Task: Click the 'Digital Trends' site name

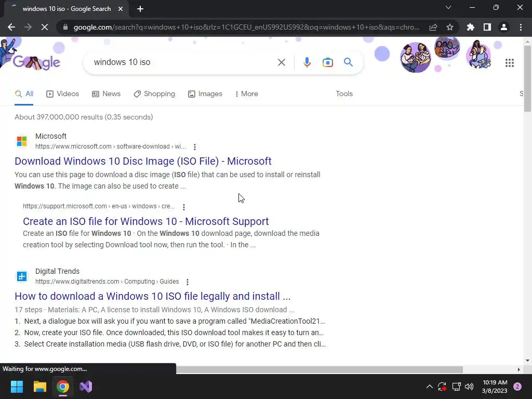Action: tap(57, 271)
